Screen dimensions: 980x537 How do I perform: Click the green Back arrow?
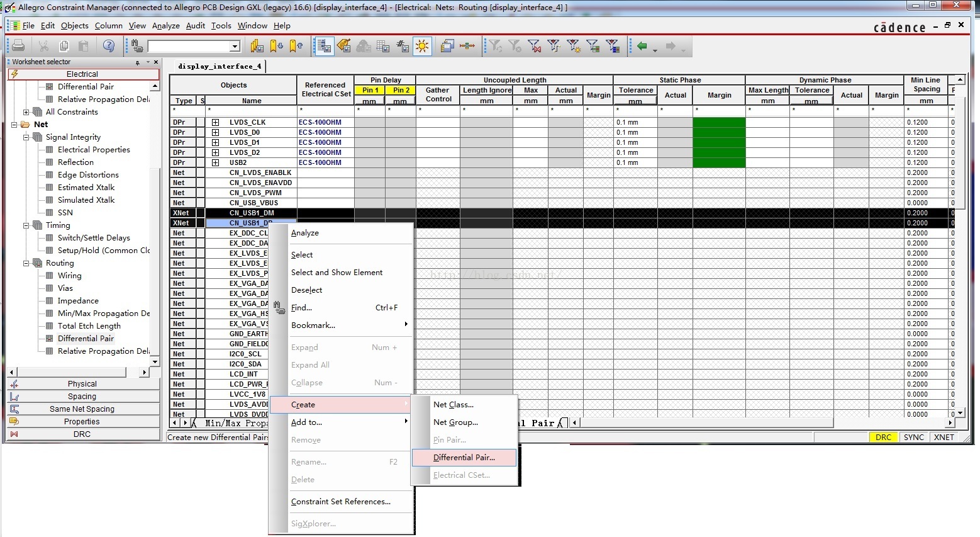[642, 46]
